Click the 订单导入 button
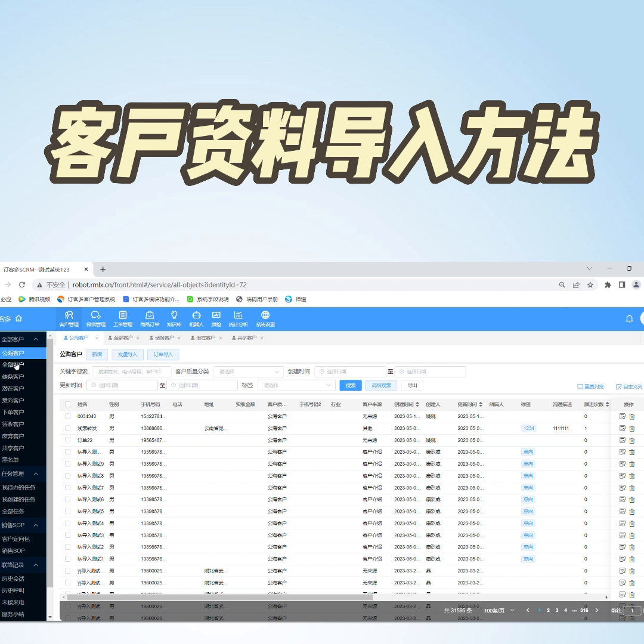This screenshot has width=644, height=644. click(x=163, y=354)
